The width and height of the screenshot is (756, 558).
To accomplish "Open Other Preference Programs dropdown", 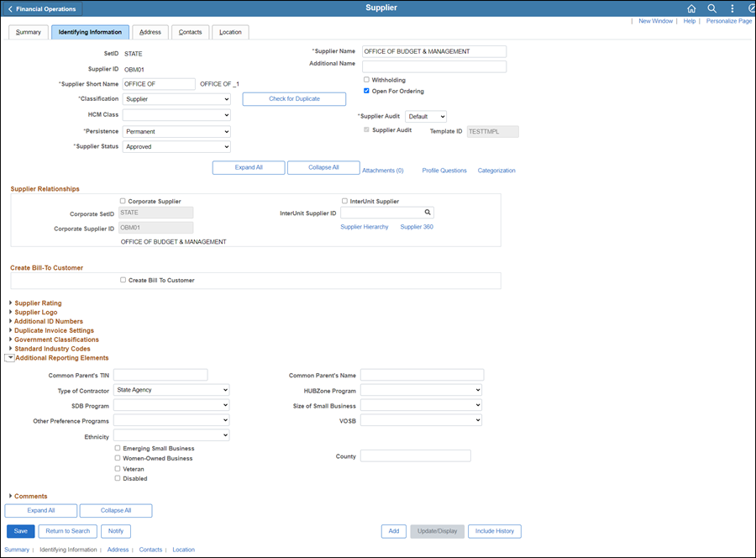I will (x=171, y=420).
